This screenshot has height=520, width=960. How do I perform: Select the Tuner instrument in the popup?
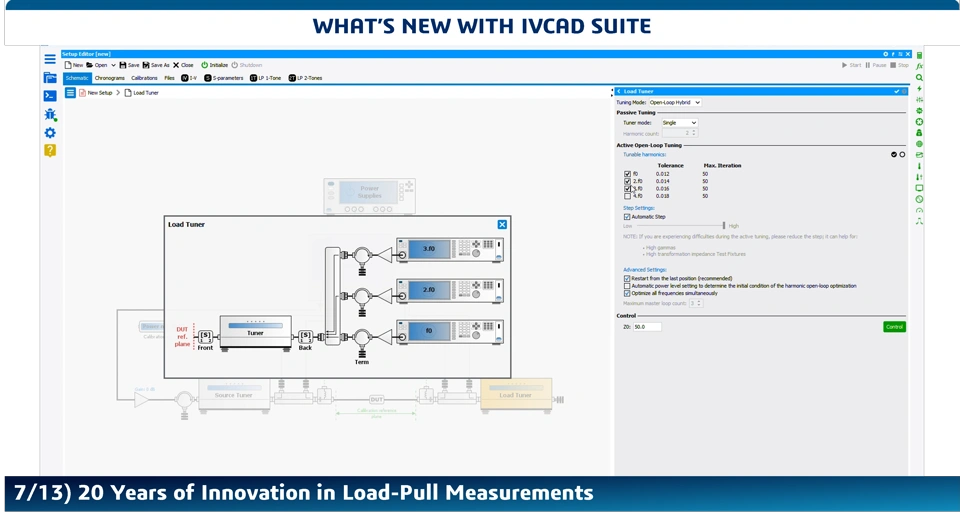(255, 333)
